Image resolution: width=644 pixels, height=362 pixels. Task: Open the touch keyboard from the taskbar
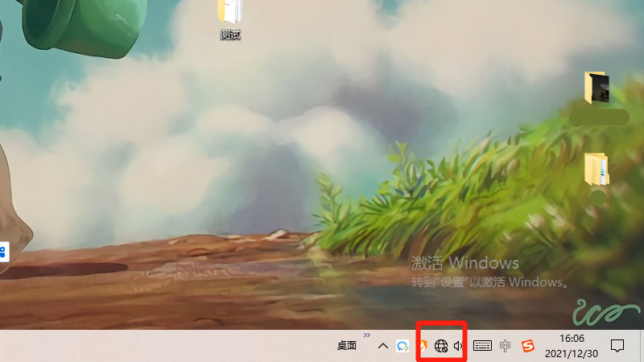point(483,346)
